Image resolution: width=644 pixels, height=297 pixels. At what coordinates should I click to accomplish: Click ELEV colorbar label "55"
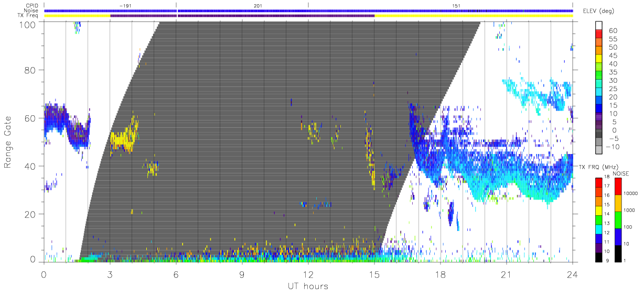(613, 39)
